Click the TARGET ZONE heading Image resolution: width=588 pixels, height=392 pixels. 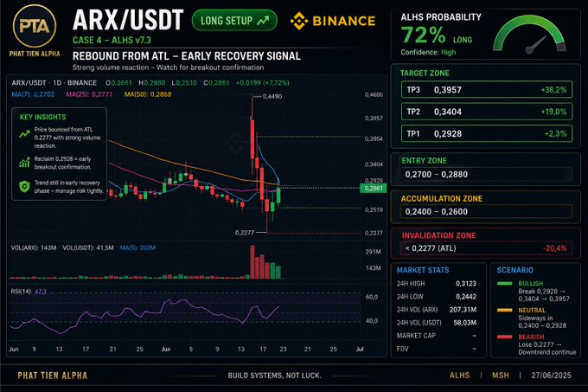click(425, 74)
